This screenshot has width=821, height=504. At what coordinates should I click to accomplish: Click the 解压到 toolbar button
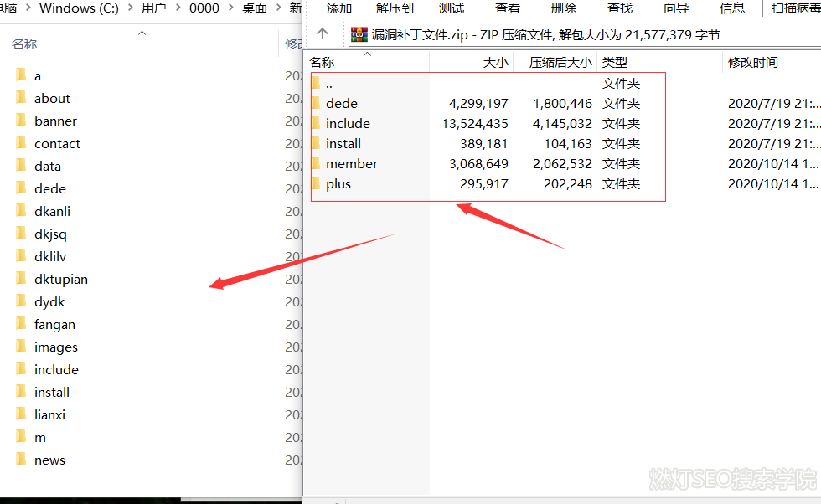[x=395, y=8]
